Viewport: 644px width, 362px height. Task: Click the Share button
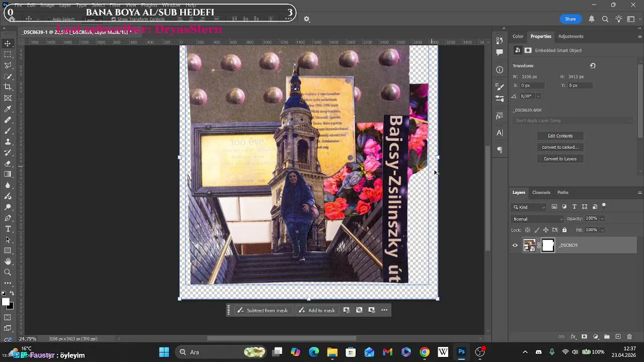tap(570, 19)
